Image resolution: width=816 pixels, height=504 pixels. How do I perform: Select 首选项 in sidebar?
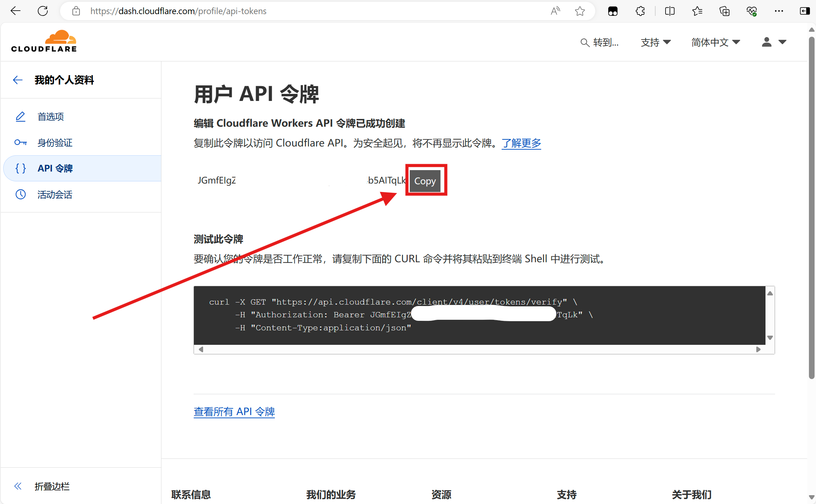coord(51,117)
